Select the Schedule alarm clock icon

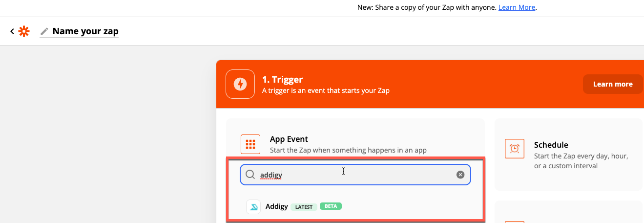(x=514, y=148)
